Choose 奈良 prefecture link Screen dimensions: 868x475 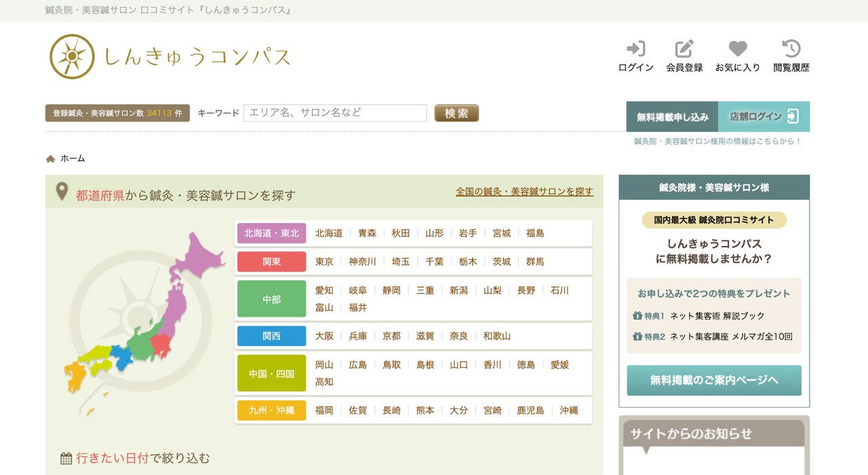[x=459, y=336]
